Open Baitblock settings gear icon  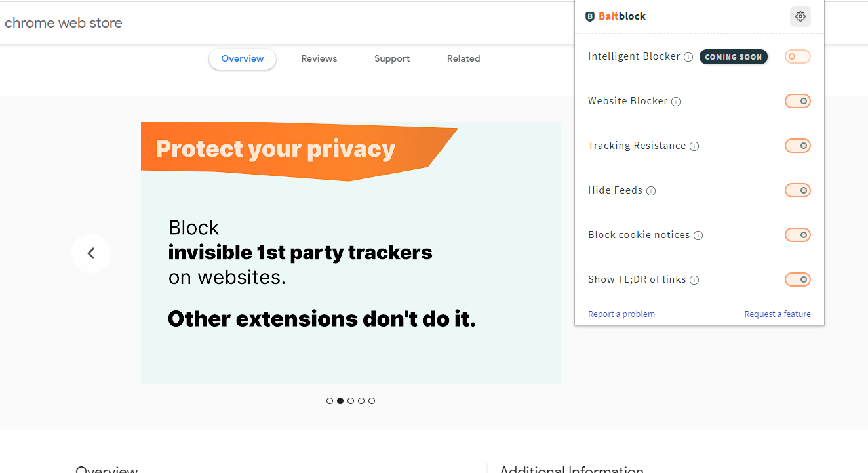coord(800,16)
